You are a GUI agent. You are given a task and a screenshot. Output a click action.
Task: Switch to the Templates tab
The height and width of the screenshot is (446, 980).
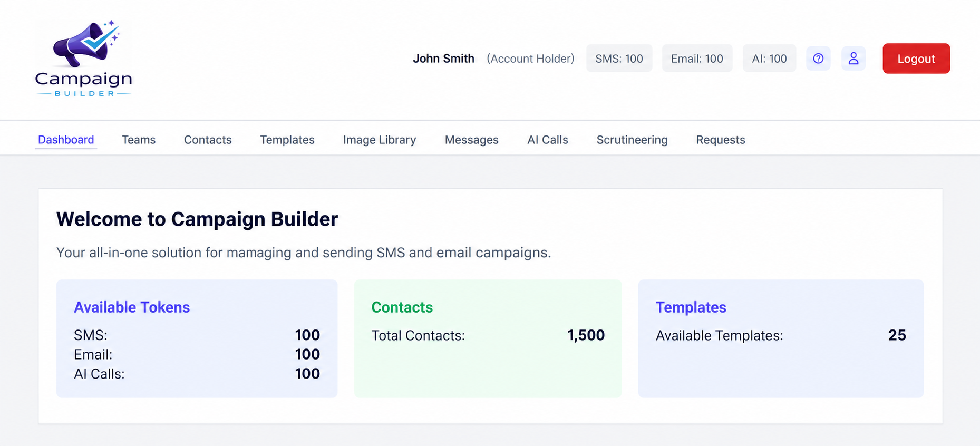coord(287,140)
